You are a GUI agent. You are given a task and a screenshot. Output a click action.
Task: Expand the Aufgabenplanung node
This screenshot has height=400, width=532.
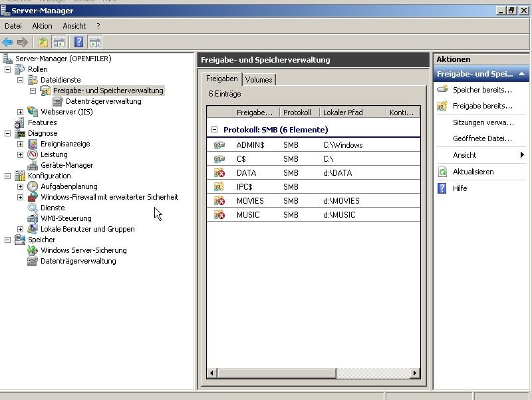pos(21,186)
